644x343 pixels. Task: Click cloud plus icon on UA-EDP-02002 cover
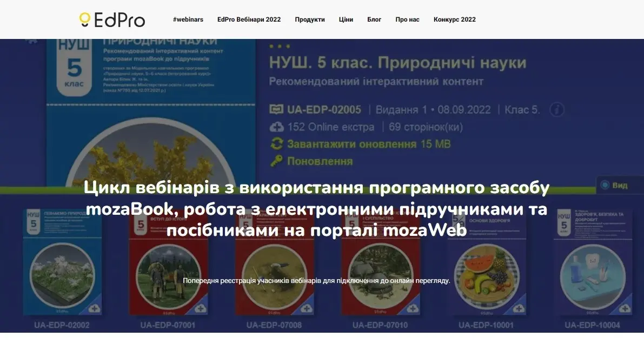[x=94, y=308]
